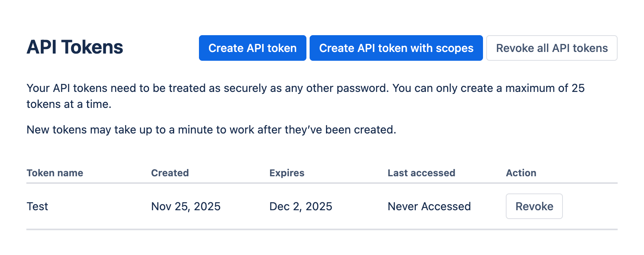644x255 pixels.
Task: Click the Dec 2, 2025 expiry date
Action: pyautogui.click(x=300, y=206)
